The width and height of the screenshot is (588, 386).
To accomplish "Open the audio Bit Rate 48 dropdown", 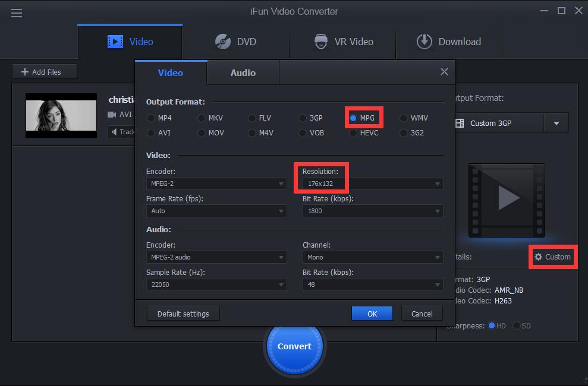I will coord(373,284).
